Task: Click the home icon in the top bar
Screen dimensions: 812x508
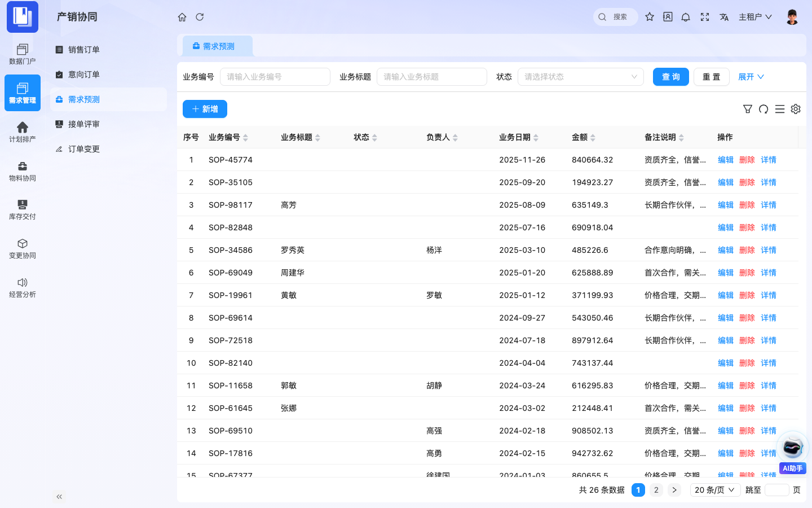Action: [x=182, y=17]
